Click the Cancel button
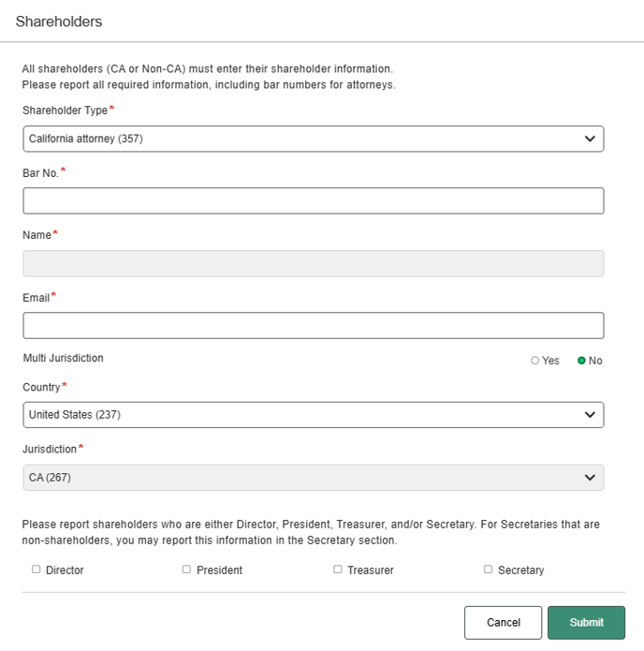The height and width of the screenshot is (651, 644). [503, 622]
